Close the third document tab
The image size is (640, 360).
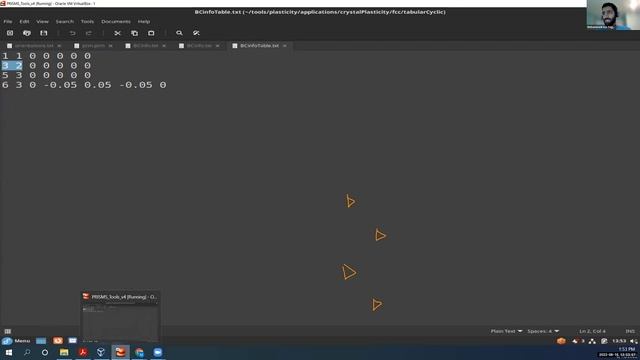(164, 46)
